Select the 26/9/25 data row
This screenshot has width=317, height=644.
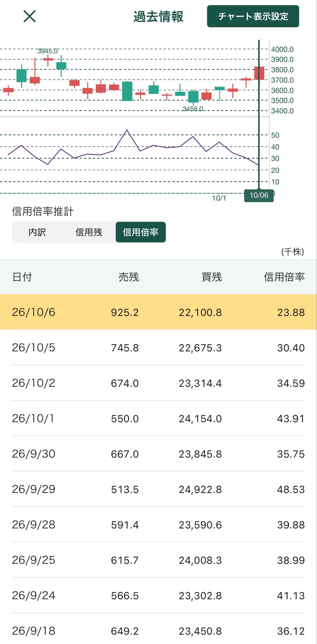158,560
